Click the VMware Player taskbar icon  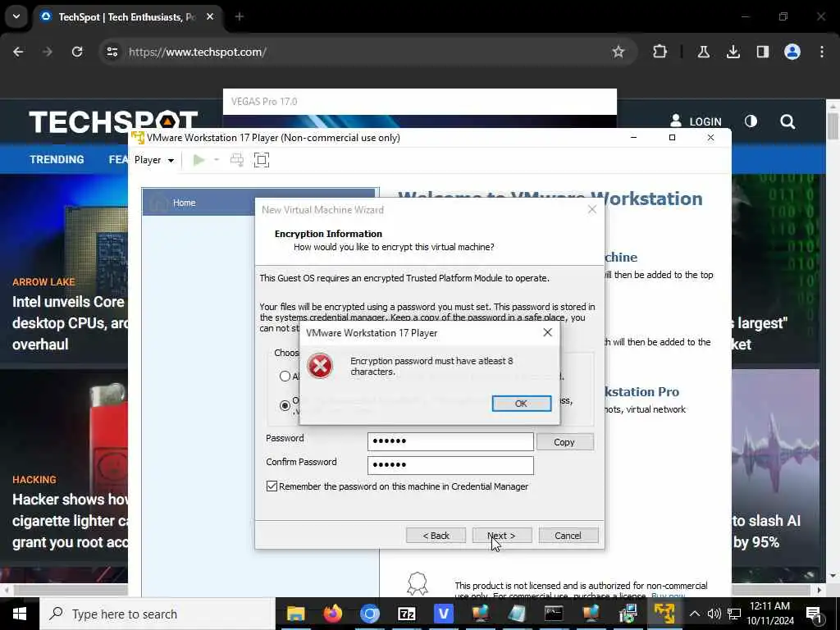pyautogui.click(x=664, y=614)
